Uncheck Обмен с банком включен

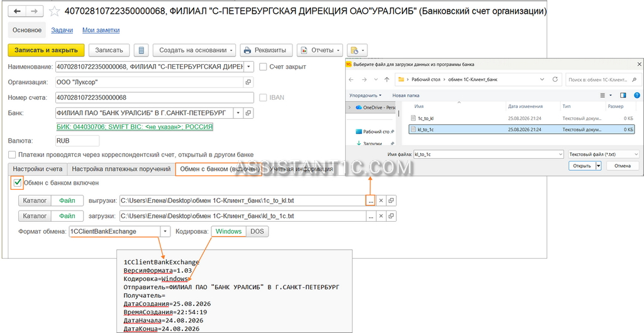tap(17, 183)
